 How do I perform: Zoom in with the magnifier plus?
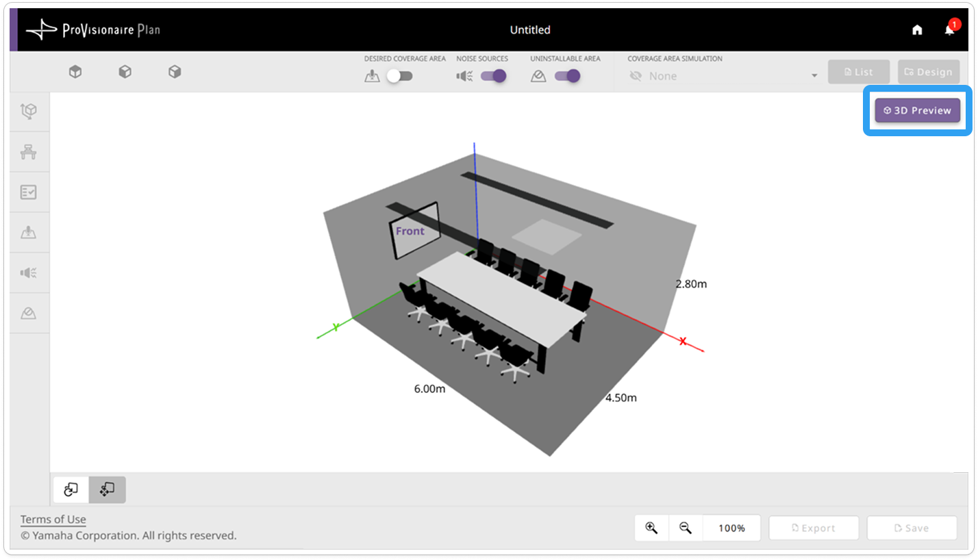pos(651,528)
